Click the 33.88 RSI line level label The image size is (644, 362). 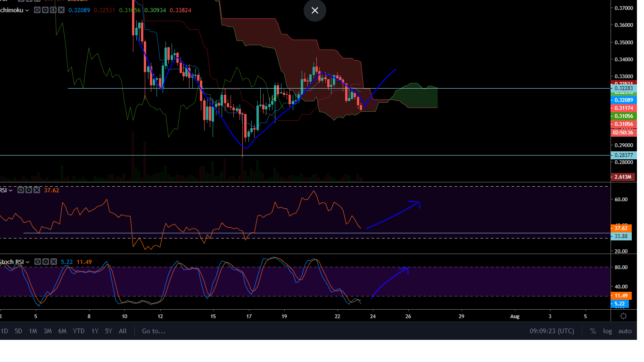tap(621, 236)
